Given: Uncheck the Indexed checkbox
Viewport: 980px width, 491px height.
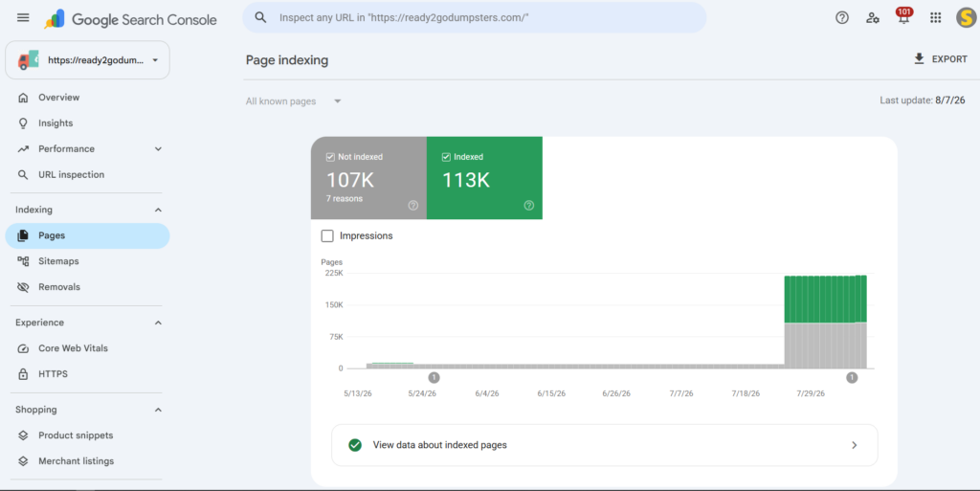Looking at the screenshot, I should pos(446,157).
